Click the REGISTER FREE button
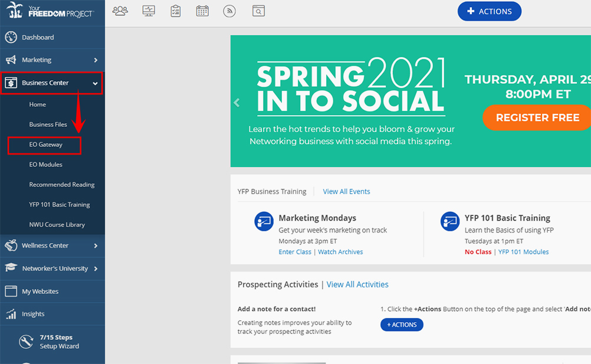591x364 pixels. [x=537, y=117]
